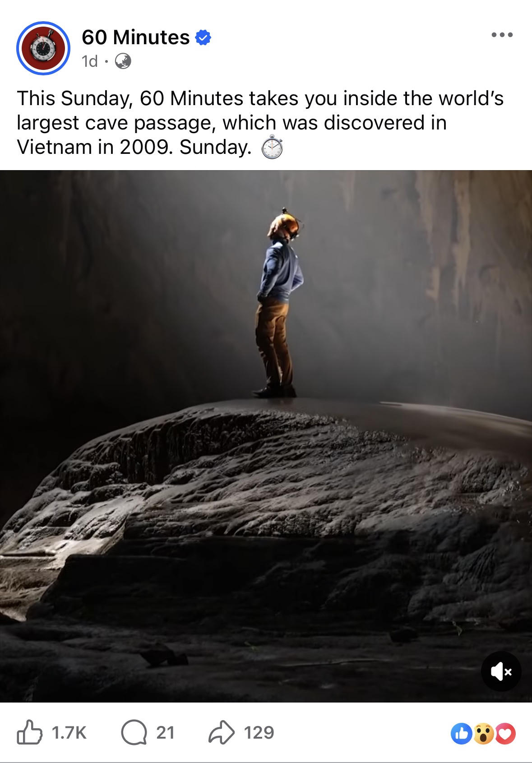532x763 pixels.
Task: Open the three-dot post options menu
Action: point(503,35)
